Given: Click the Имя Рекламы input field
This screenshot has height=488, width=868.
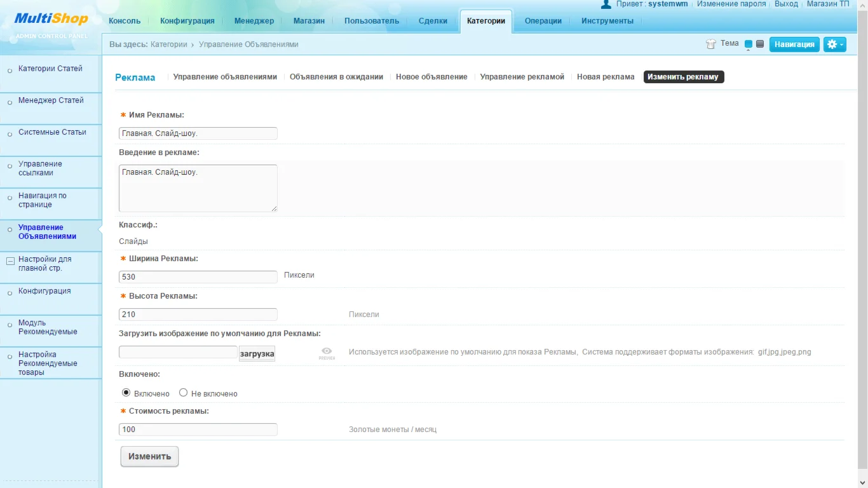Looking at the screenshot, I should [198, 133].
